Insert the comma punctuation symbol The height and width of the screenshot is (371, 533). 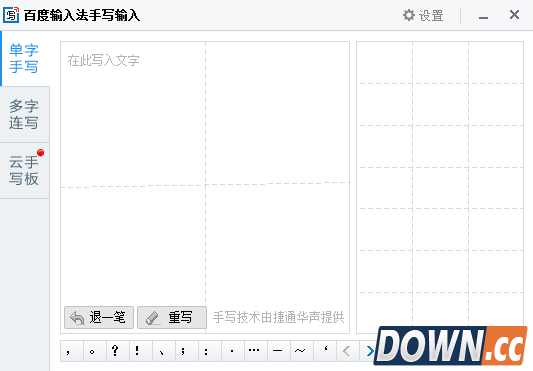(x=72, y=351)
